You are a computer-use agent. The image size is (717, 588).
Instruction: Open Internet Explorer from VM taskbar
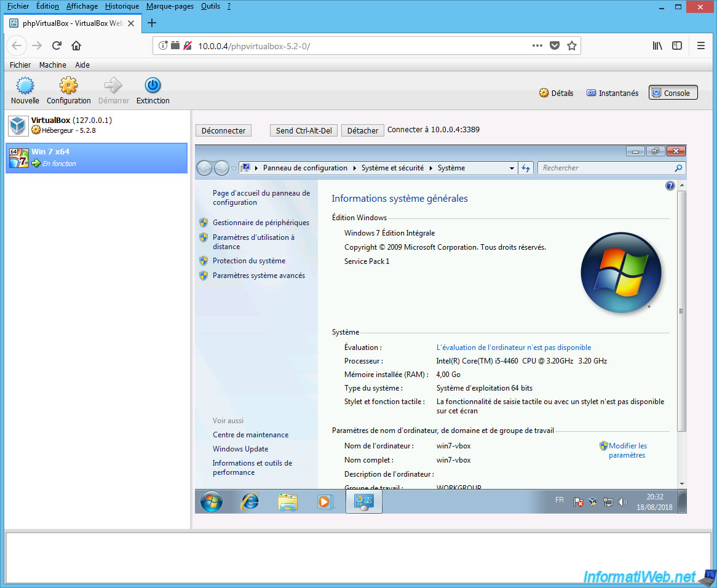tap(250, 501)
